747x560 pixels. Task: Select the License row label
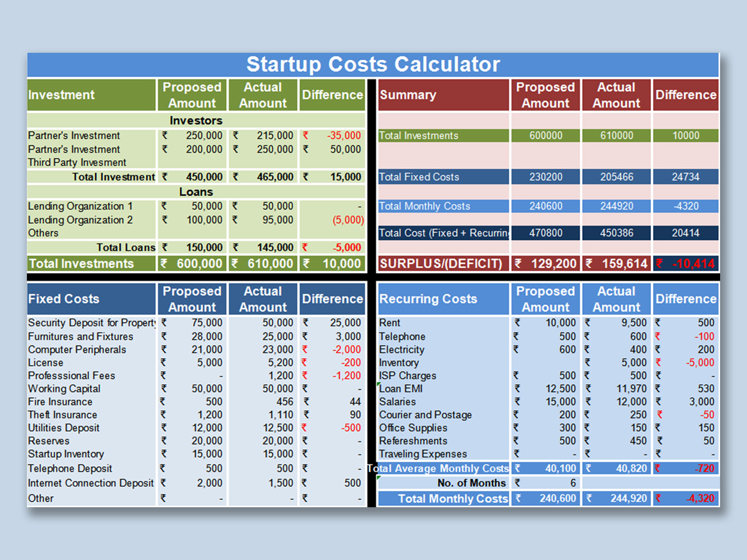[46, 362]
